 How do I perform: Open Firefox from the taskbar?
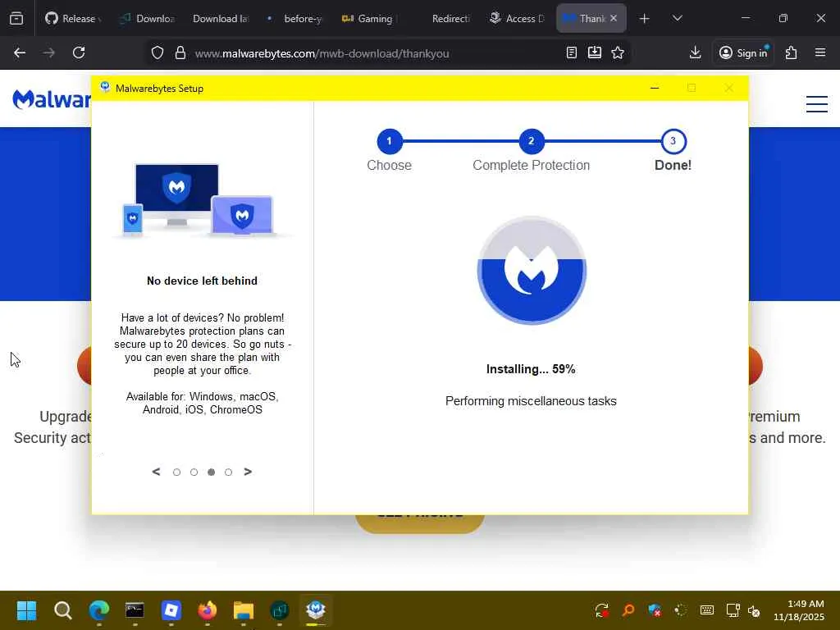208,610
